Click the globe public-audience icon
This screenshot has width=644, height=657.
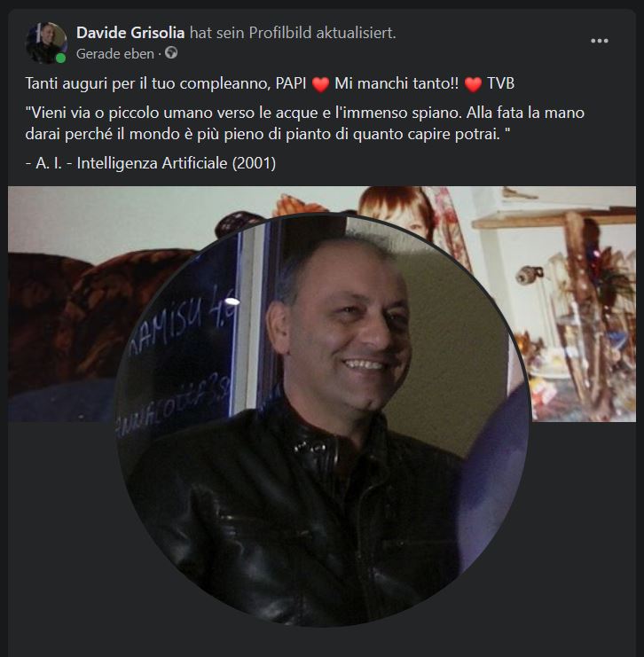coord(171,53)
